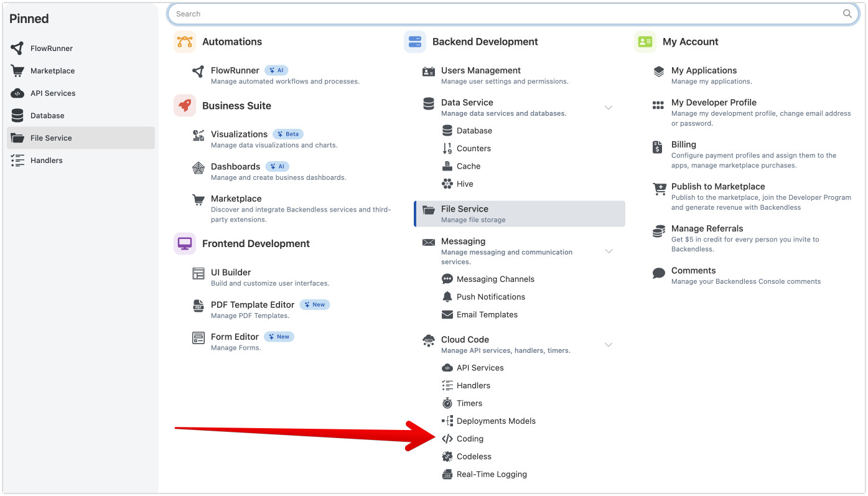Click the Beta badge next to Visualizations
The image size is (868, 496).
pos(288,134)
